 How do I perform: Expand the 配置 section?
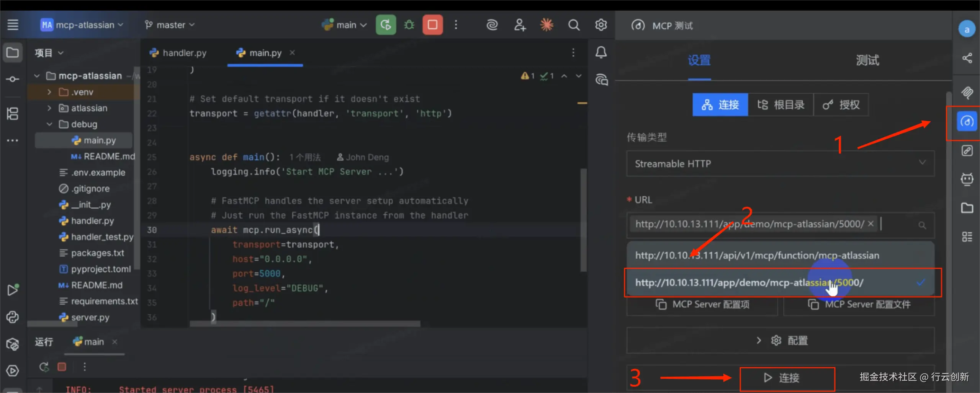[x=780, y=340]
